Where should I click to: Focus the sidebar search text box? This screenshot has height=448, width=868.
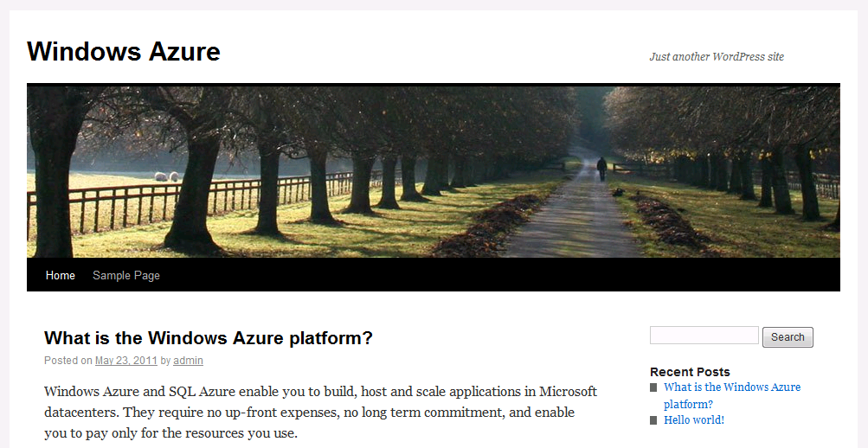[x=704, y=336]
